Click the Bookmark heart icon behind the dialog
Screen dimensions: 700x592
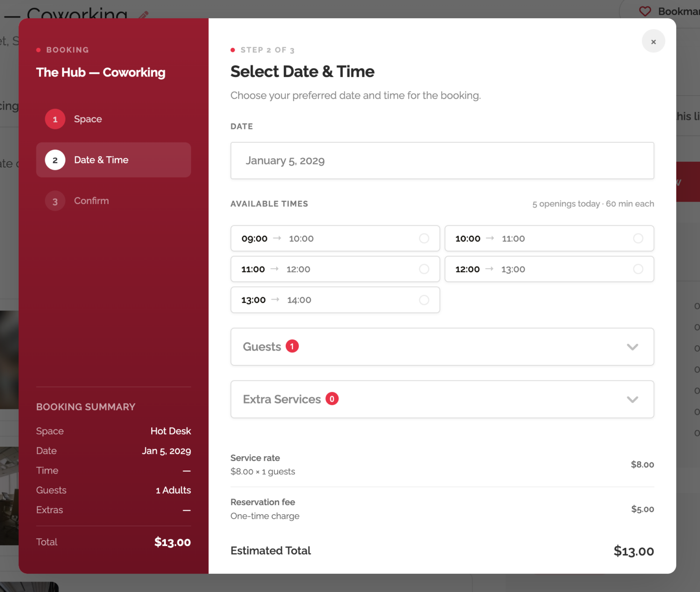tap(645, 11)
